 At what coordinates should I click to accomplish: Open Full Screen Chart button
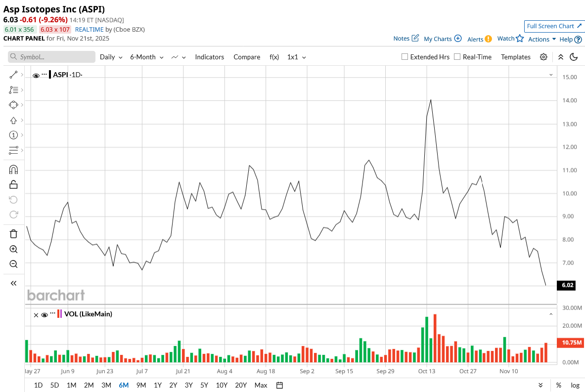point(554,26)
